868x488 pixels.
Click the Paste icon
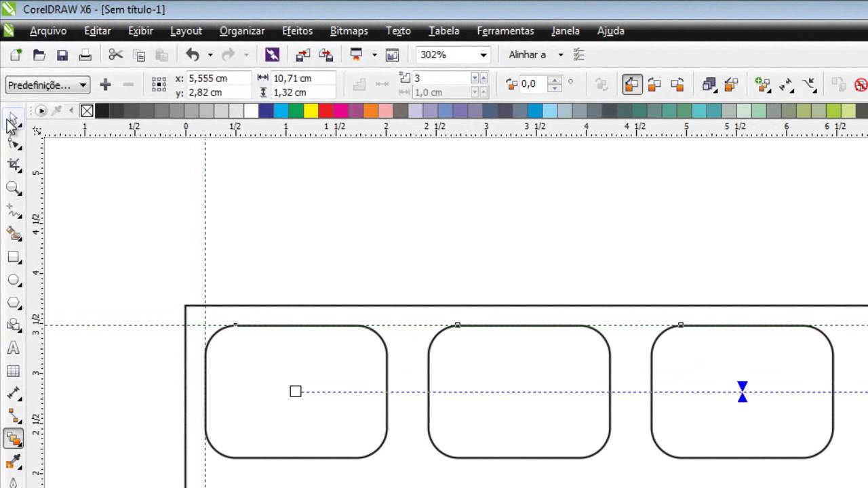(161, 55)
